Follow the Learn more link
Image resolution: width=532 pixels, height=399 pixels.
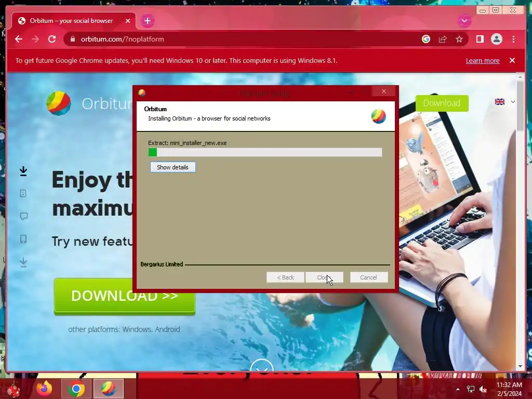(x=483, y=60)
